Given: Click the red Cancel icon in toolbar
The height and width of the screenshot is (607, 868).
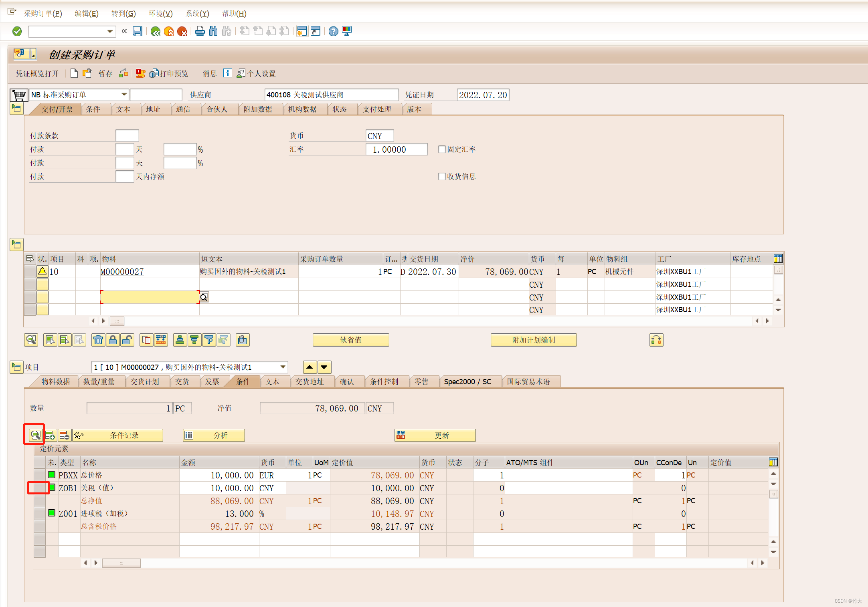Looking at the screenshot, I should click(182, 31).
